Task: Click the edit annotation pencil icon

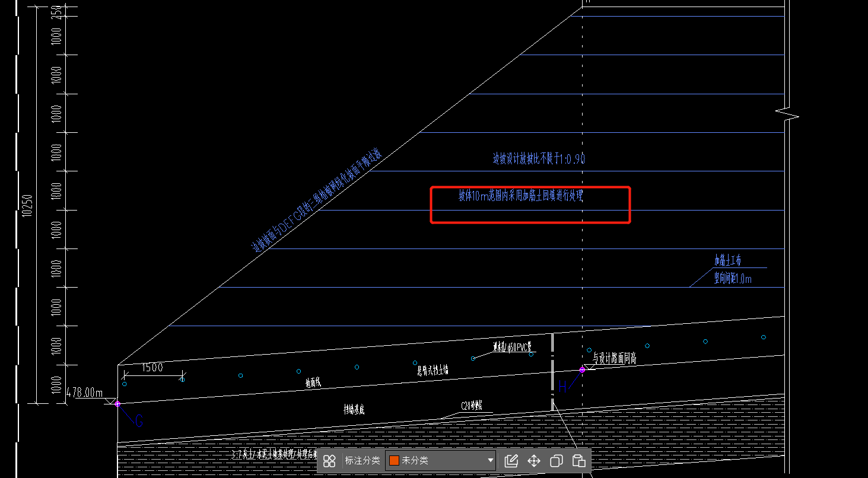Action: click(x=511, y=461)
